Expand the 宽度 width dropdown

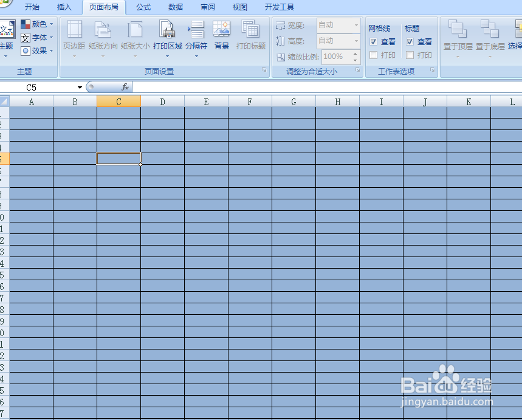(356, 25)
